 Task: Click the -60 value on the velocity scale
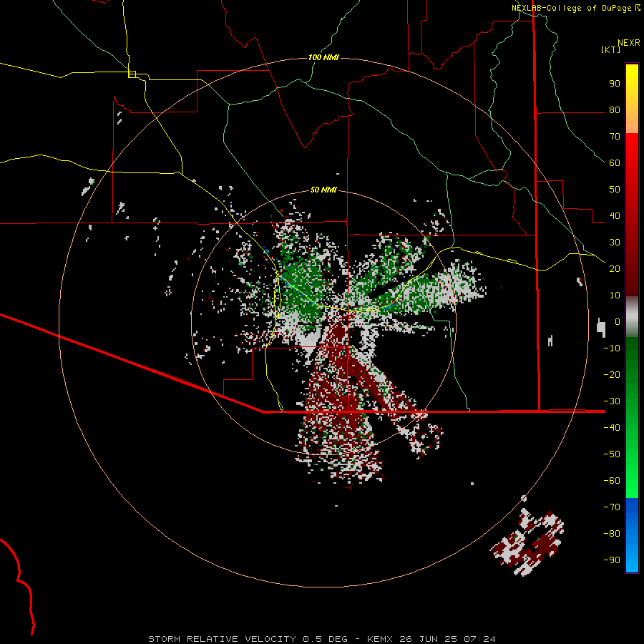point(612,481)
